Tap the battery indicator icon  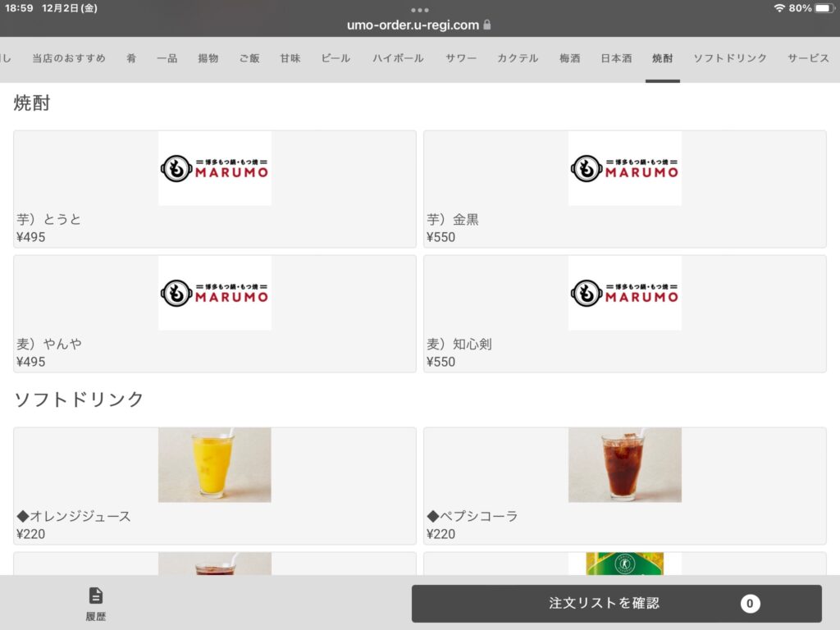coord(824,8)
